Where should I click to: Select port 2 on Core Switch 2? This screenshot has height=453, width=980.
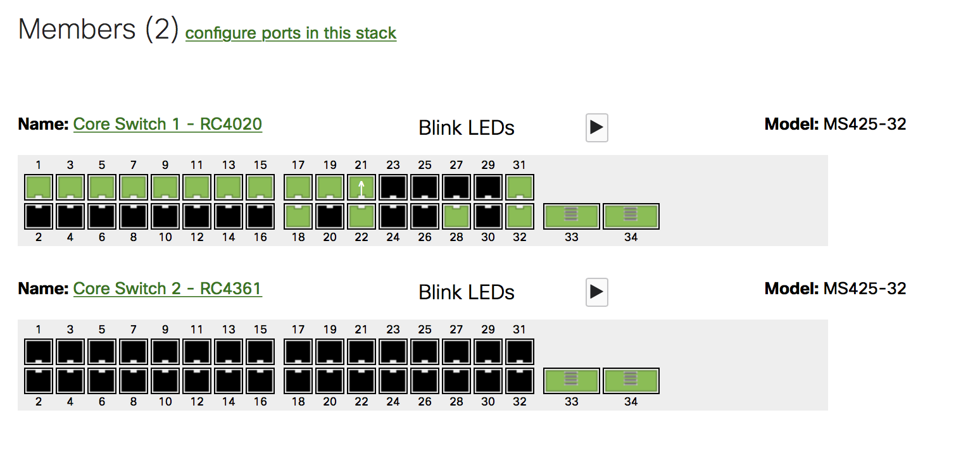(x=39, y=380)
